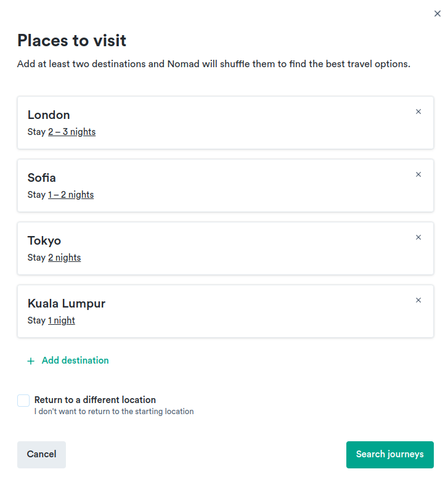This screenshot has height=477, width=448.
Task: Select the Sofia destination card
Action: (x=226, y=185)
